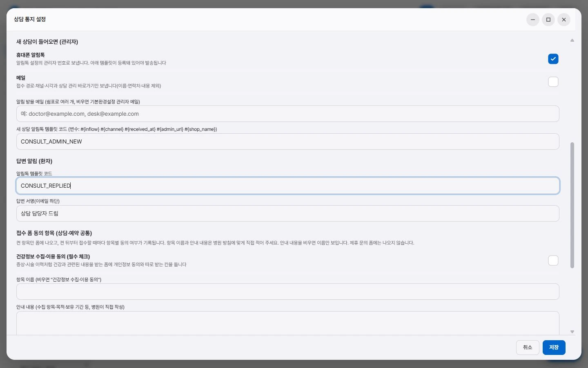The height and width of the screenshot is (368, 588).
Task: Click the 안내 내용 text area
Action: 288,323
